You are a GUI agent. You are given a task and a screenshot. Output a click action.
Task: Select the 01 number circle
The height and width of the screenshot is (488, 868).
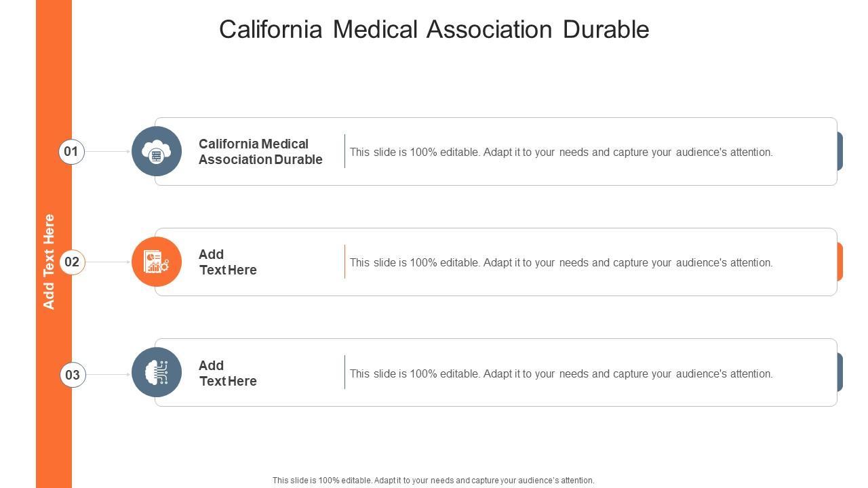pyautogui.click(x=71, y=151)
